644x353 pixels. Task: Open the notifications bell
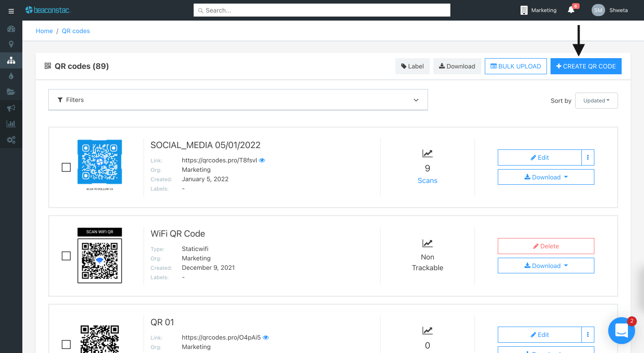coord(571,10)
